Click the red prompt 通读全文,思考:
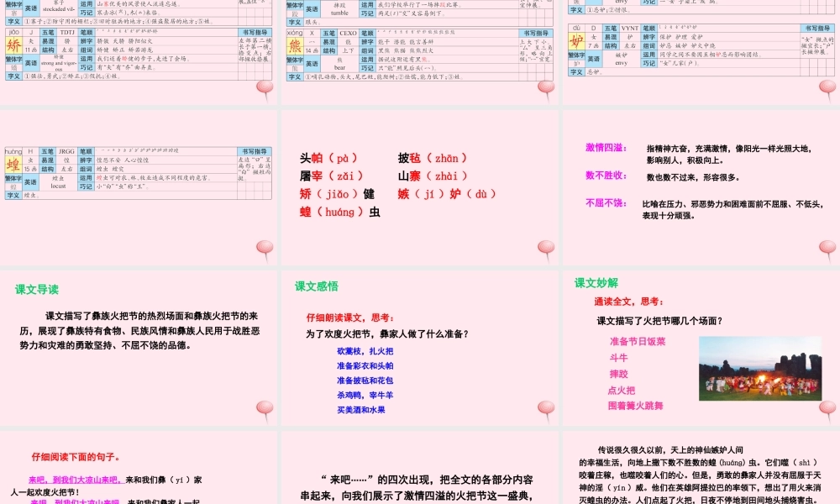 [629, 302]
